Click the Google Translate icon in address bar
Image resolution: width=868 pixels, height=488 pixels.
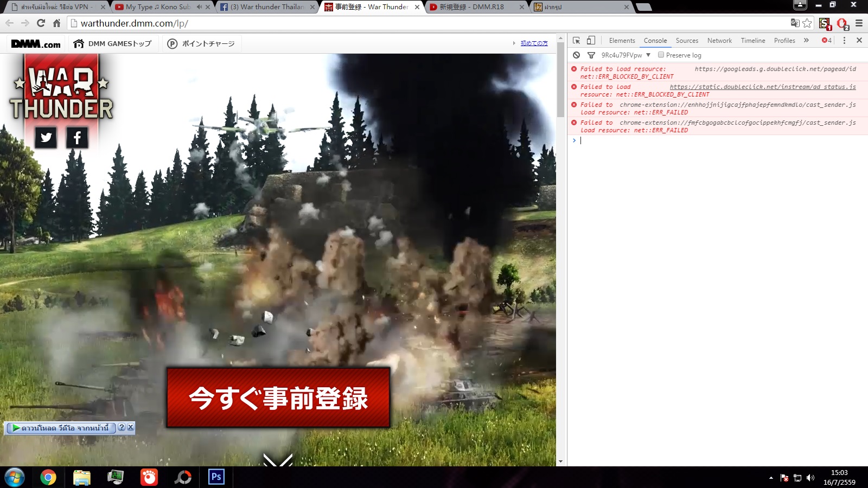pyautogui.click(x=795, y=23)
